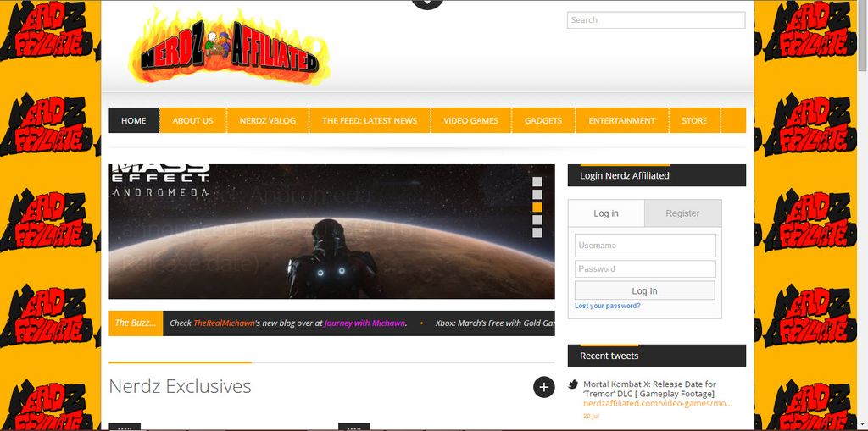This screenshot has width=868, height=431.
Task: Open the STORE menu item
Action: click(x=694, y=120)
